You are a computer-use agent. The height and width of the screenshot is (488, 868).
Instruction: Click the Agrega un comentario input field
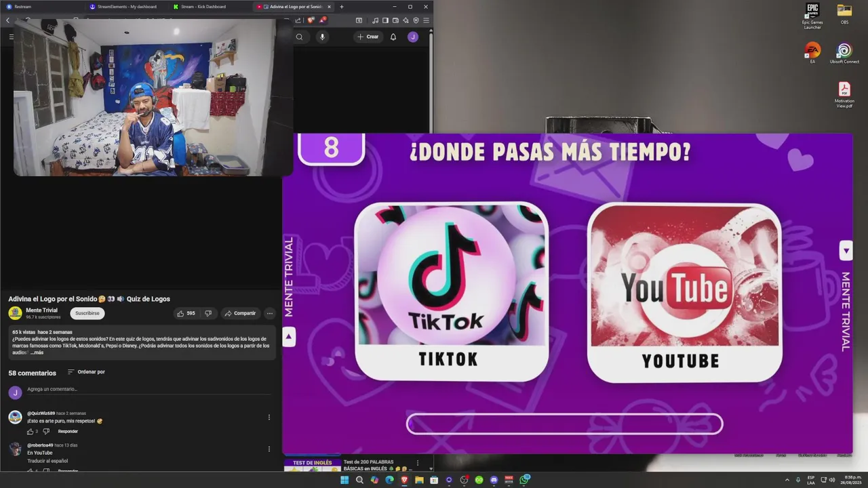(149, 389)
